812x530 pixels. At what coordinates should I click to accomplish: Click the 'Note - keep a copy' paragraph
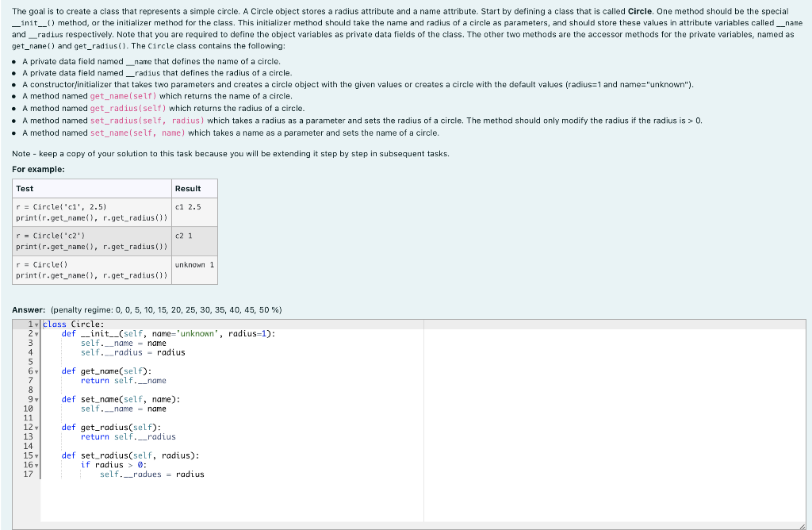point(231,154)
